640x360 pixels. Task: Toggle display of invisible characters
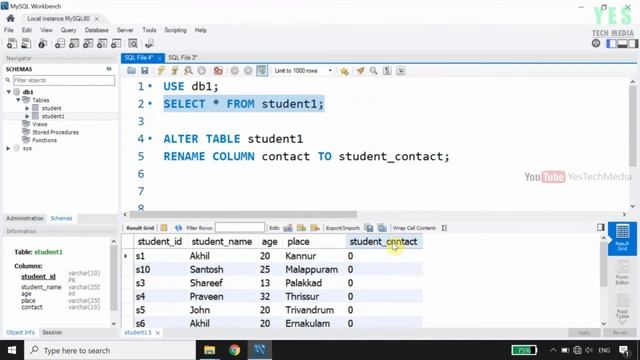point(387,71)
